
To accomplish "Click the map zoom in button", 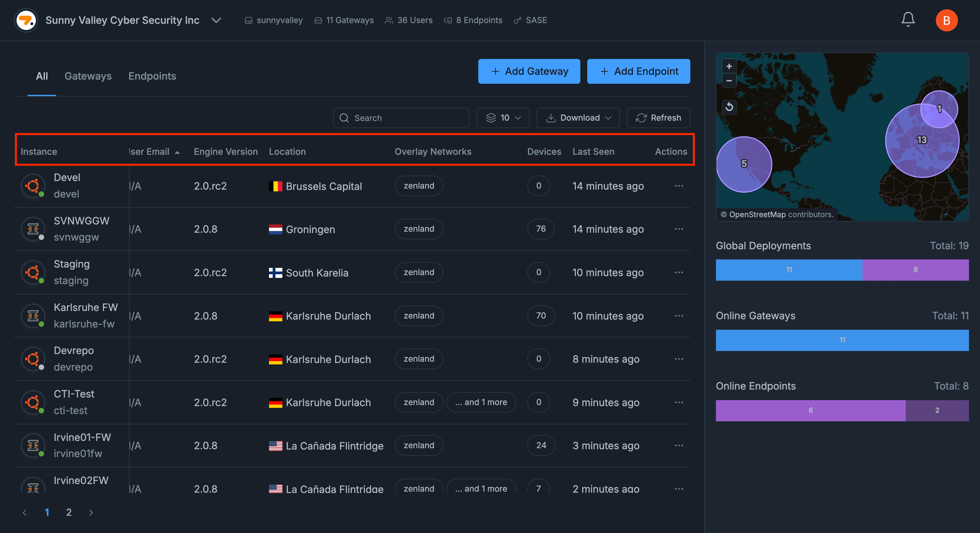I will 729,66.
